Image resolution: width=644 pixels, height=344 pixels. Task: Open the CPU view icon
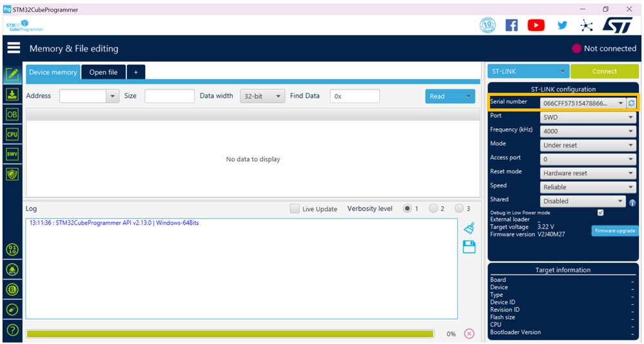[x=12, y=134]
